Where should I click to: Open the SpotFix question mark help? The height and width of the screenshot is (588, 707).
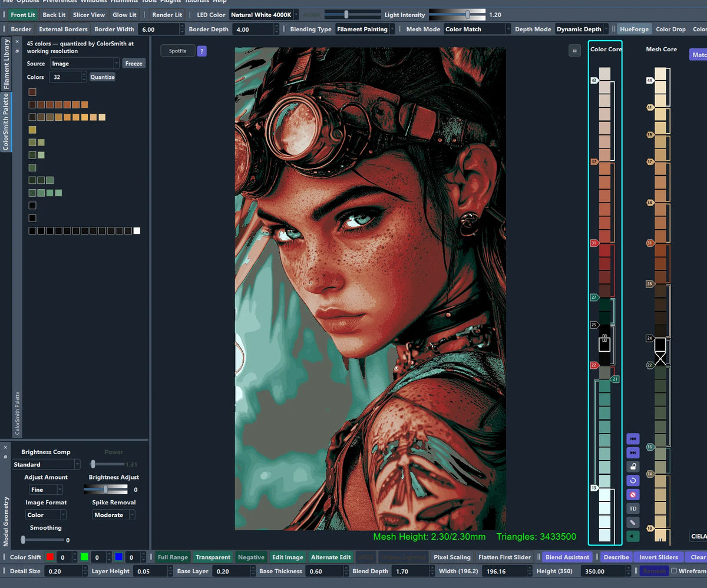click(x=201, y=51)
